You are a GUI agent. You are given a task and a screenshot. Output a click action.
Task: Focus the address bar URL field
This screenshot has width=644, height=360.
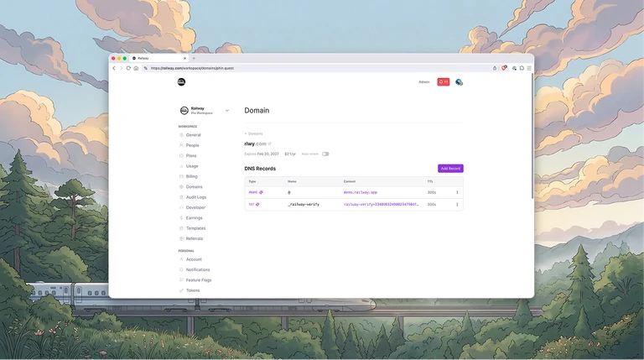point(319,68)
